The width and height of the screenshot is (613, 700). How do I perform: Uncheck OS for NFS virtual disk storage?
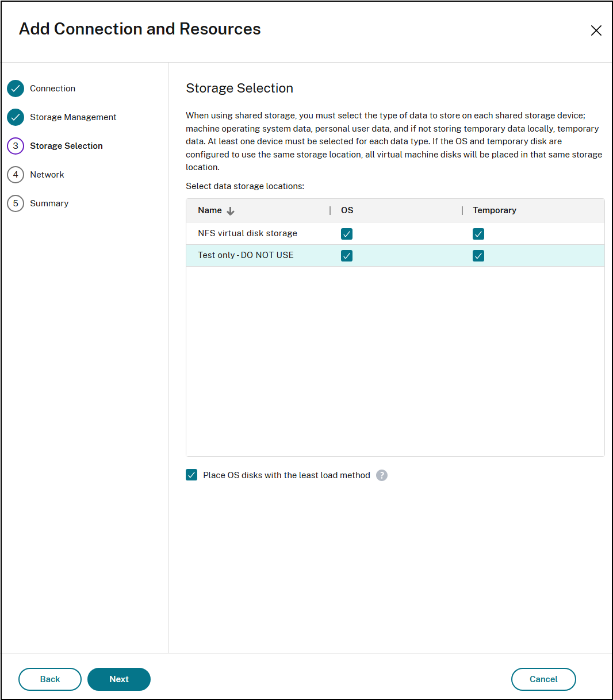pyautogui.click(x=347, y=233)
